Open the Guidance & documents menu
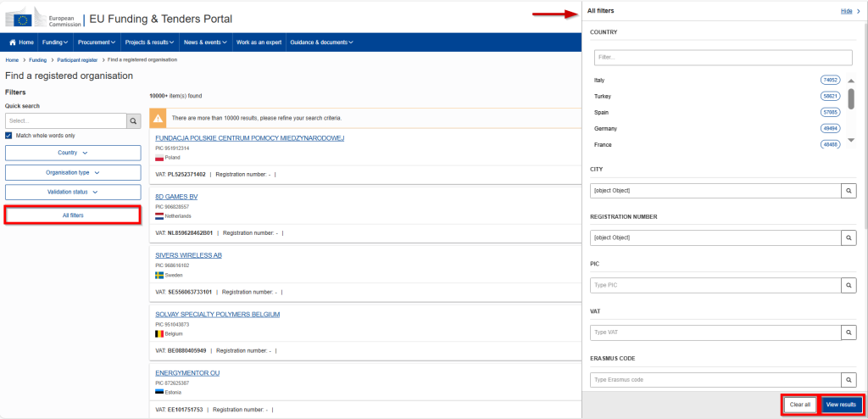Viewport: 868px width, 419px height. 321,42
